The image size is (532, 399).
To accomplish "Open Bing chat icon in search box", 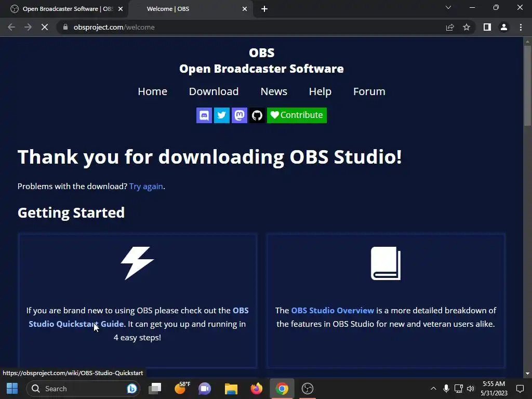I will tap(131, 389).
